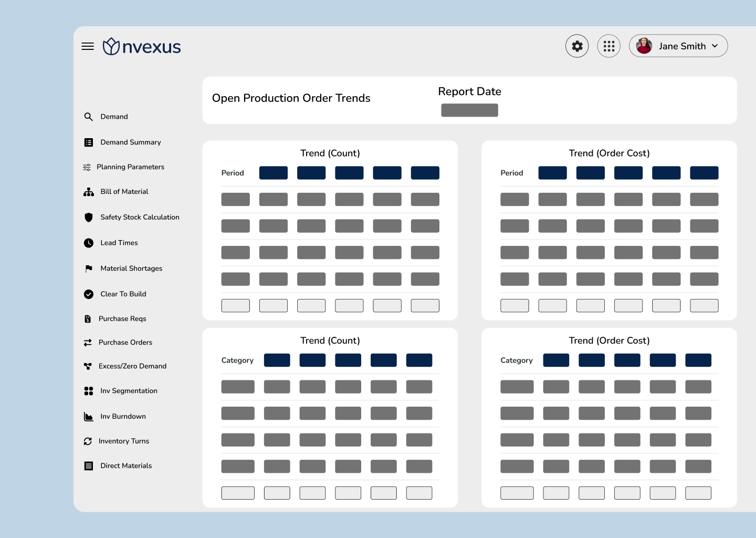Select Clear To Build
Image resolution: width=756 pixels, height=538 pixels.
(x=123, y=294)
